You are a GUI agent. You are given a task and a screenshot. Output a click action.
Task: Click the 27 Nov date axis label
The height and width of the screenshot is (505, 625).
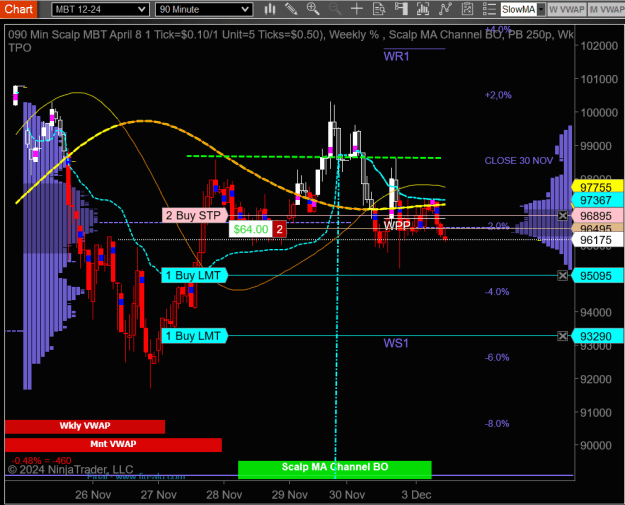[159, 495]
